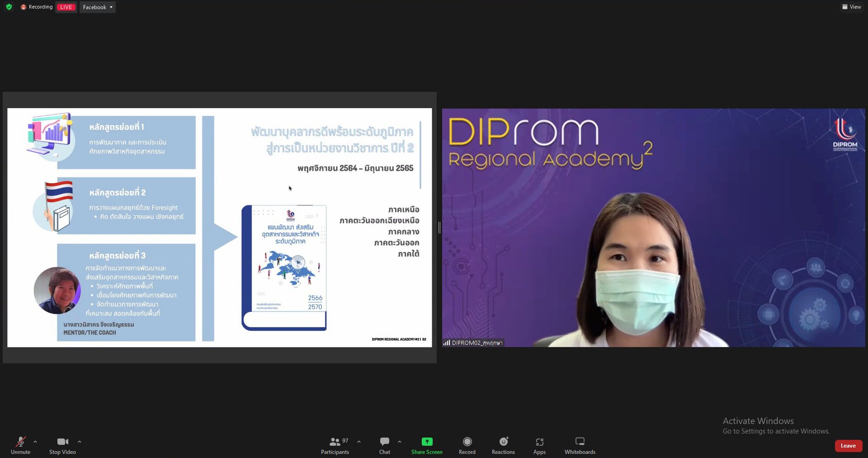Click the green encryption shield icon
This screenshot has height=458, width=868.
9,7
